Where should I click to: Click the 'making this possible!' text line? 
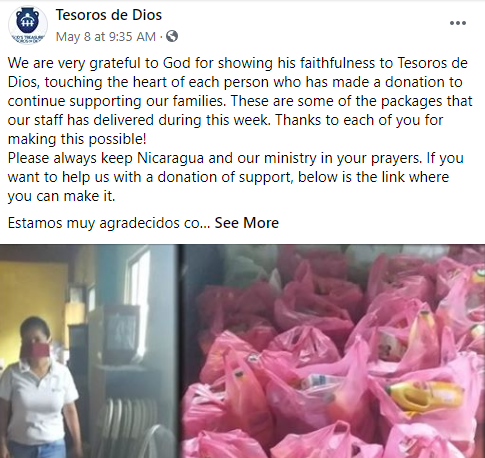click(77, 139)
